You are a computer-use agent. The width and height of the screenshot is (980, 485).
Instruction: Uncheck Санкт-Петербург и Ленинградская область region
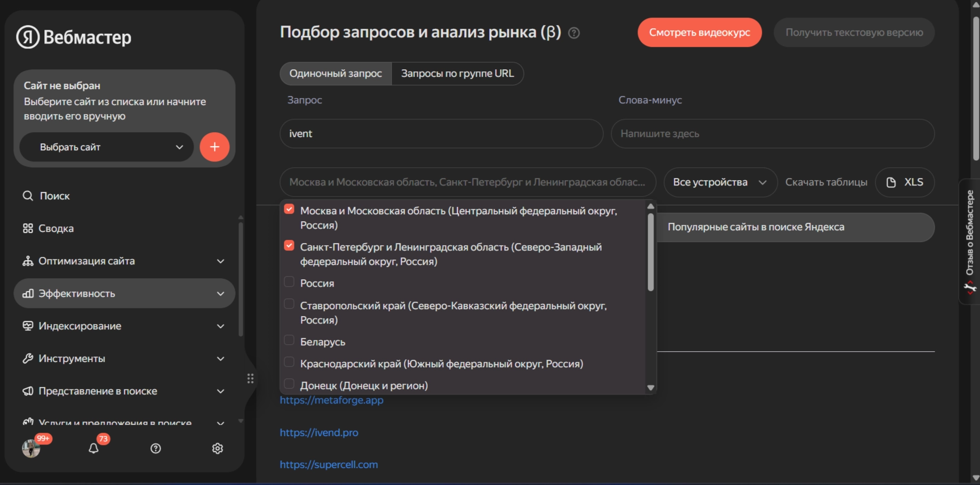[289, 245]
